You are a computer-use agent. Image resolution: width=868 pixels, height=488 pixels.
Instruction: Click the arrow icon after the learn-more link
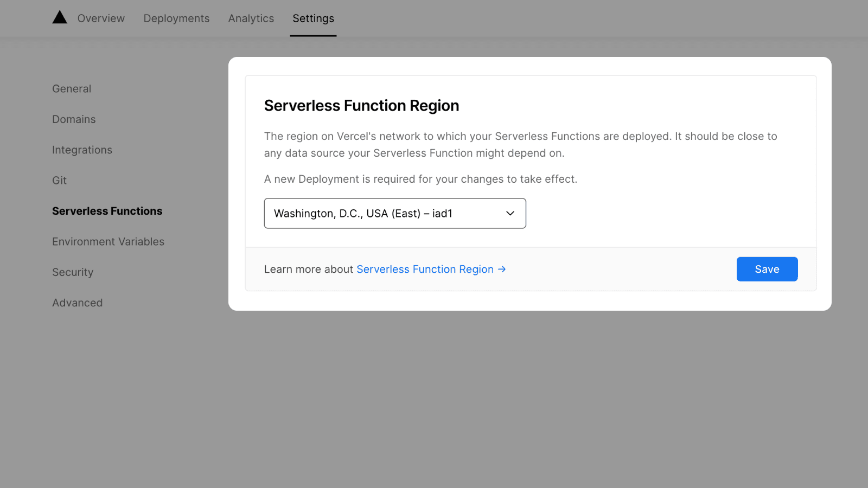click(x=502, y=269)
